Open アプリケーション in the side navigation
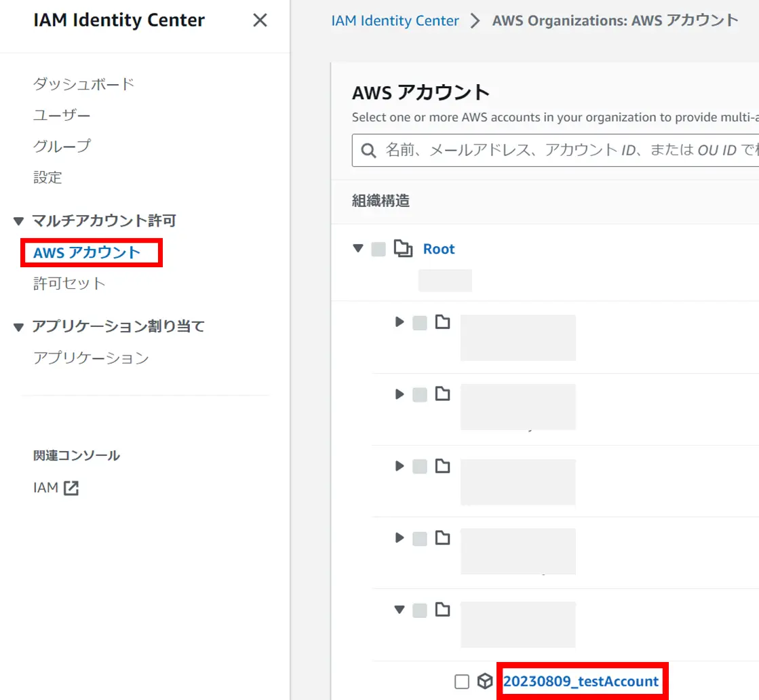The image size is (759, 700). coord(91,357)
